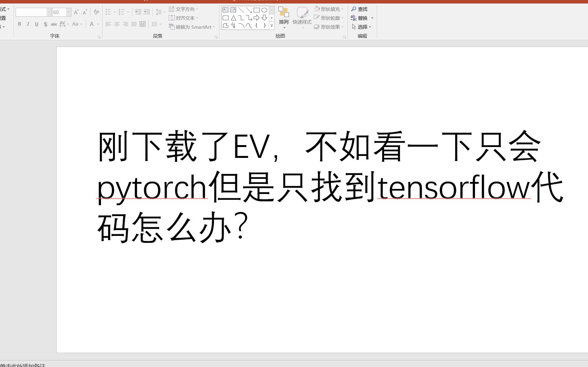Select the arrow line shape
Viewport: 588px width, 367px height.
(249, 10)
